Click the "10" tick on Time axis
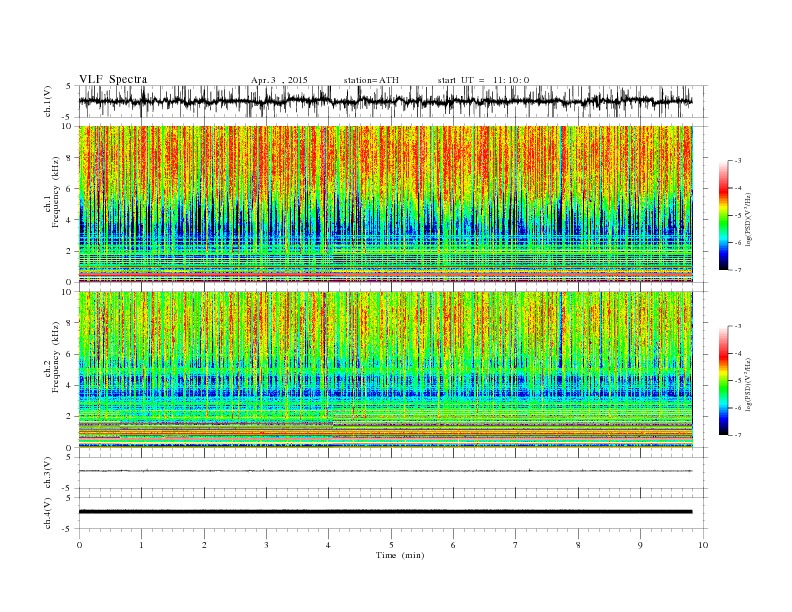 (703, 545)
